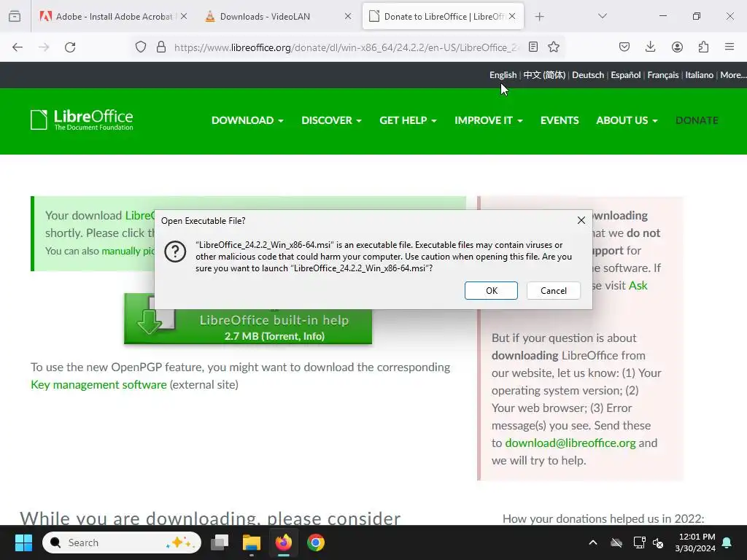Bookmark this page with the star icon
The width and height of the screenshot is (747, 560).
tap(554, 47)
